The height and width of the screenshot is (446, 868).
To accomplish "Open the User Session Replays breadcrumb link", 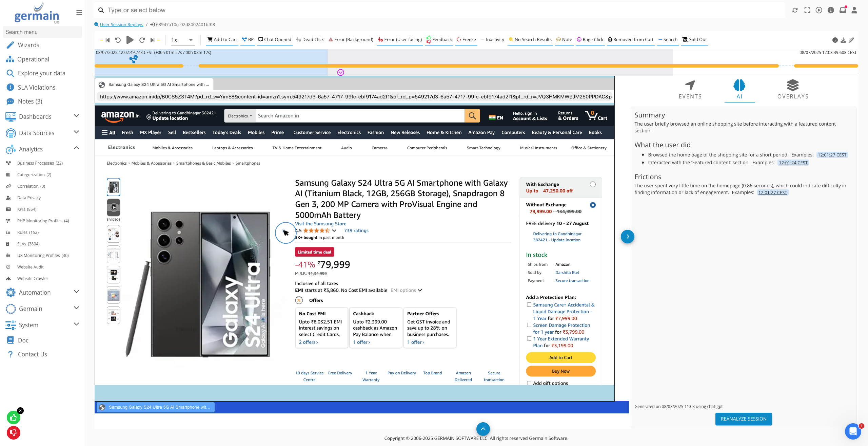I will 121,24.
